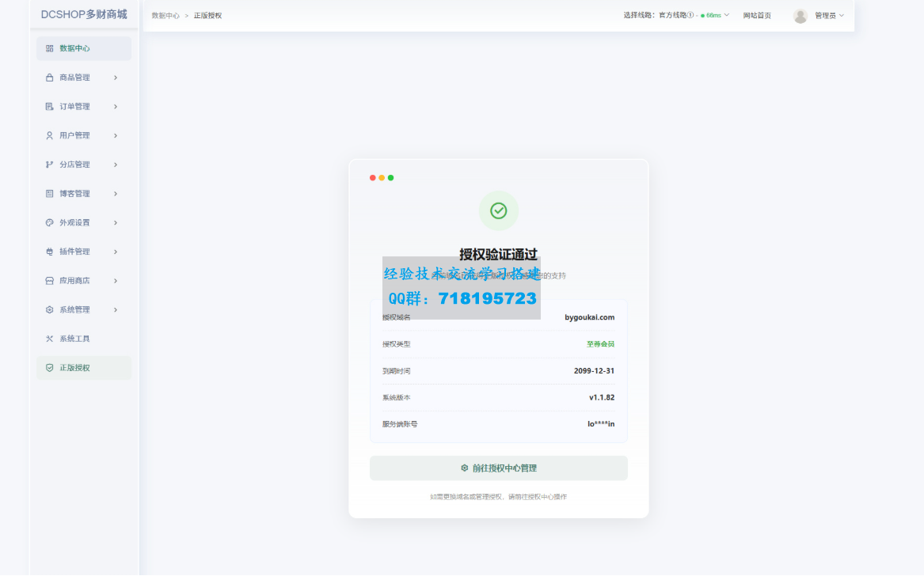Click the 系统工具 wrench icon
Screen dimensions: 924x576
(x=50, y=339)
